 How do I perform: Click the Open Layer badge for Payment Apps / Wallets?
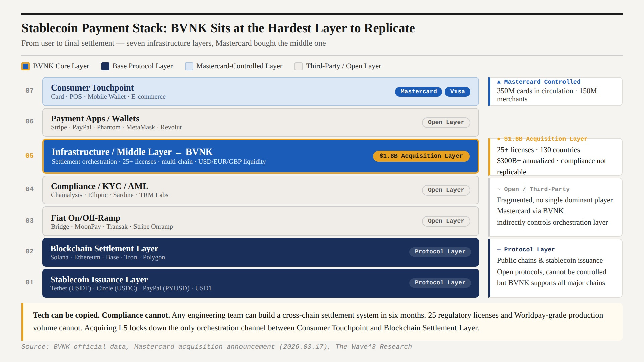click(446, 122)
